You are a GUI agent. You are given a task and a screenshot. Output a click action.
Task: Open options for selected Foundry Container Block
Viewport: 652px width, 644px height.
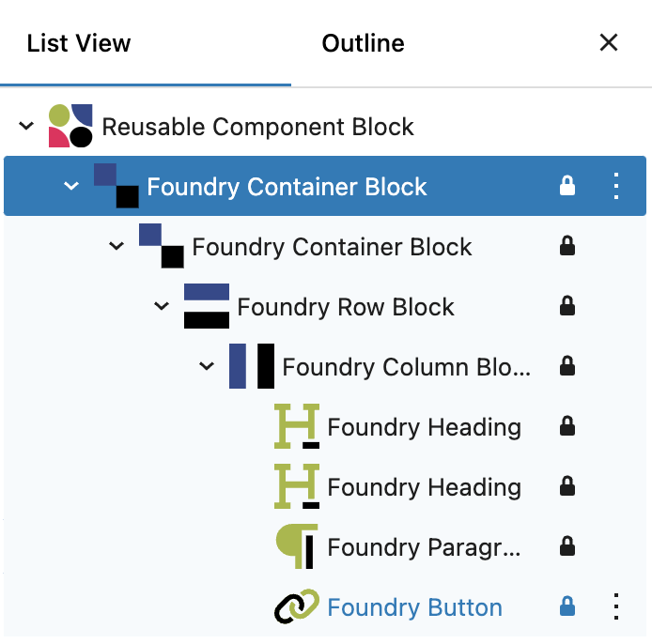point(616,186)
